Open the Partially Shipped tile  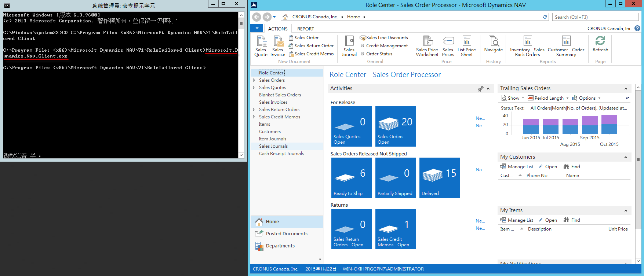coord(396,178)
